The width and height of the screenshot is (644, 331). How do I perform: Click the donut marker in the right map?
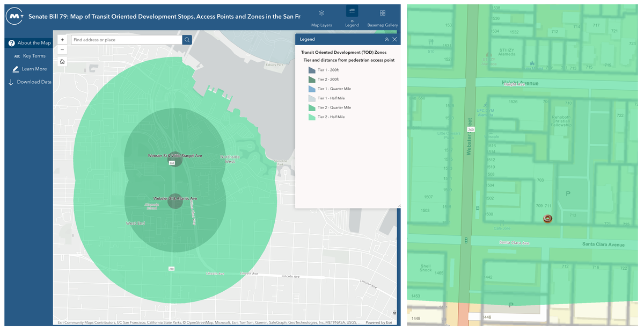pyautogui.click(x=547, y=218)
